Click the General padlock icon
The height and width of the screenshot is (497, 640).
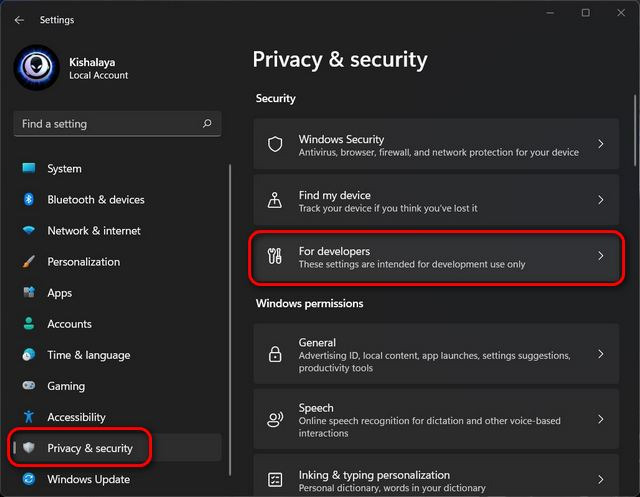click(x=275, y=354)
